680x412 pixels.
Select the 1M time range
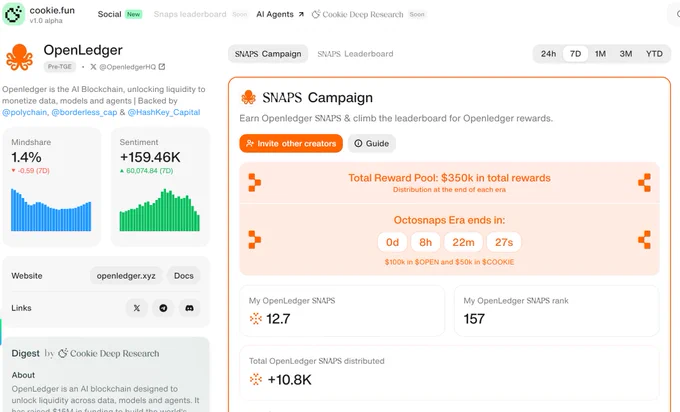point(600,54)
